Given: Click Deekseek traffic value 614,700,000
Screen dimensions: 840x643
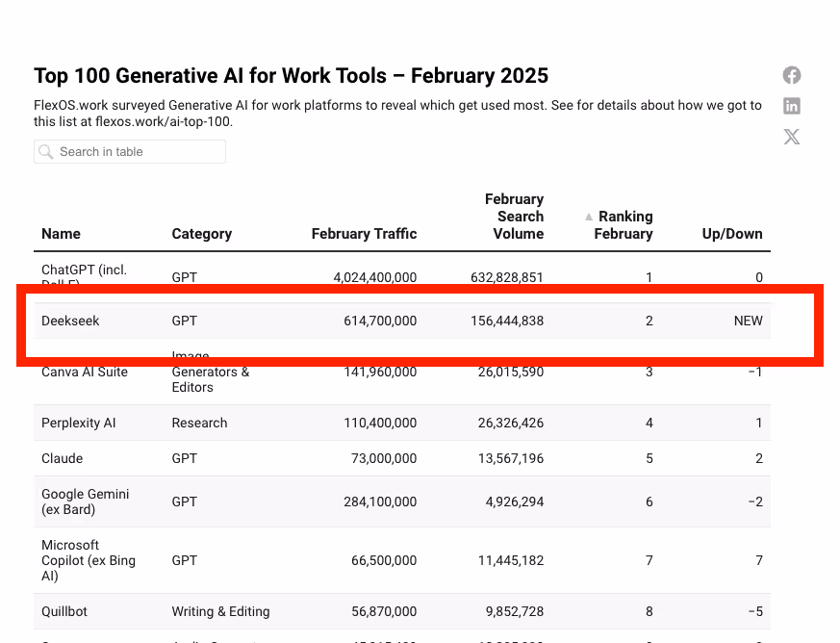Looking at the screenshot, I should (x=380, y=321).
